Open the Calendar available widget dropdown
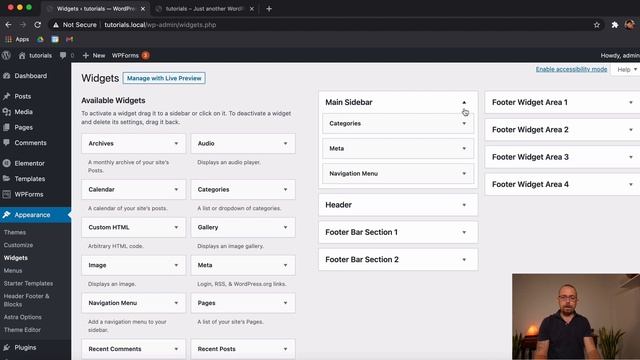 click(x=176, y=189)
